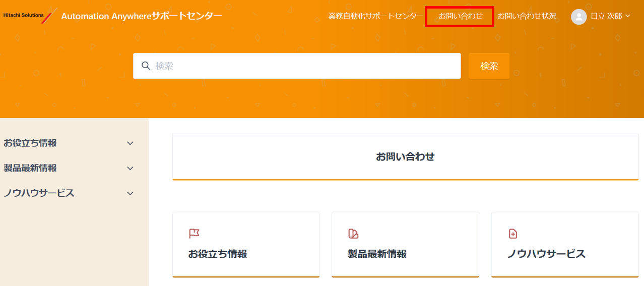This screenshot has height=286, width=644.
Task: Click the swatch icon on 製品最新情報 card
Action: (353, 234)
